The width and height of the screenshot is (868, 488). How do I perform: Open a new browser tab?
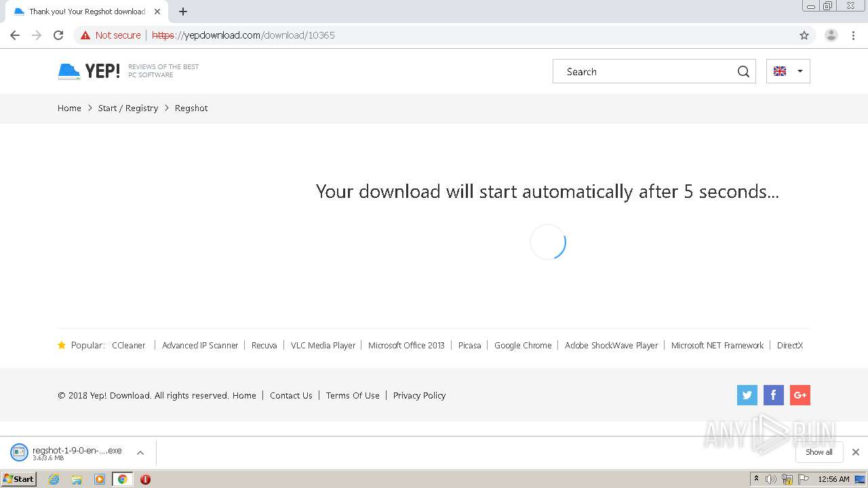coord(183,12)
